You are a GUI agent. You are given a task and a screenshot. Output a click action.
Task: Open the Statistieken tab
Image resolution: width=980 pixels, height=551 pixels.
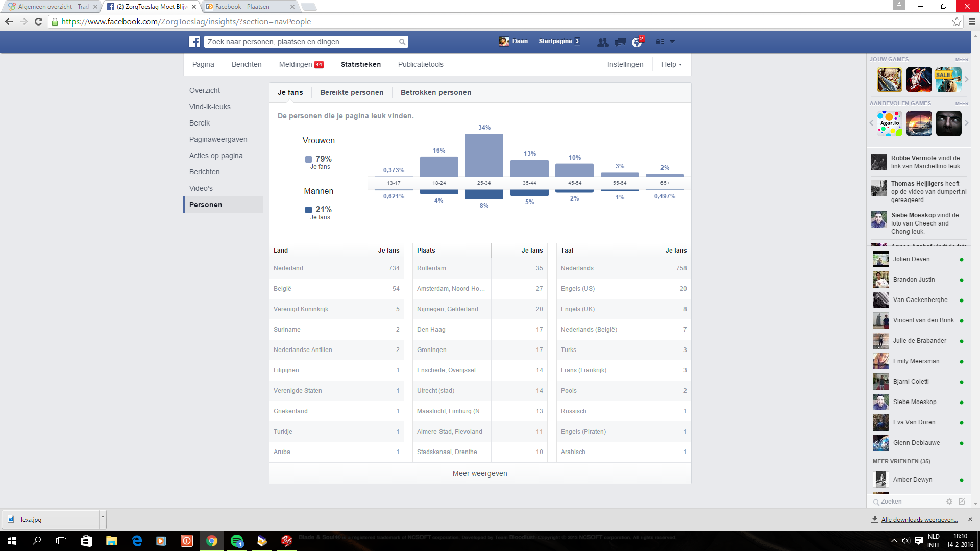[361, 64]
